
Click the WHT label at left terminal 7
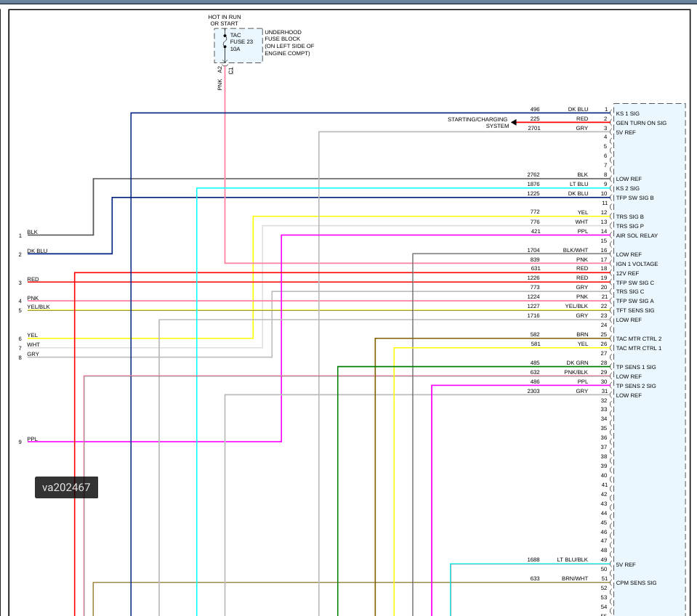coord(33,344)
